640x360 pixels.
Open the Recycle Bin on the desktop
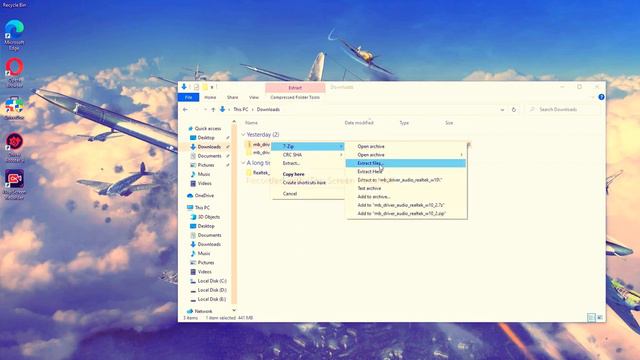click(x=14, y=5)
